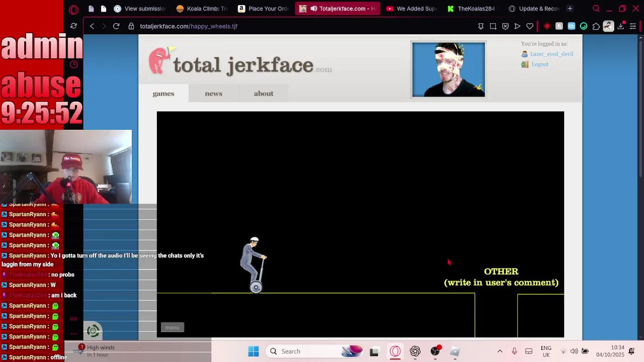644x362 pixels.
Task: Click the send/play arrow icon in address bar
Action: point(517,26)
